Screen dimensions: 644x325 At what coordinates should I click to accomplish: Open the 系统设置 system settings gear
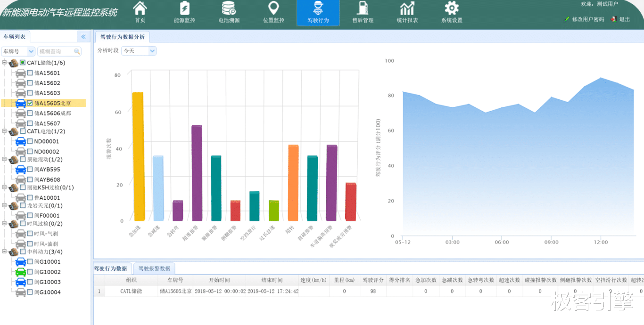pyautogui.click(x=452, y=8)
